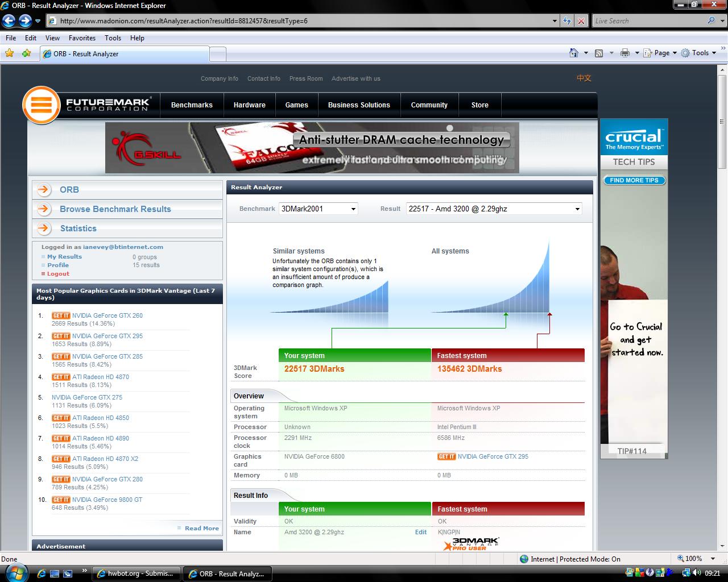Open the Community navigation item
Viewport: 728px width, 582px height.
(429, 105)
